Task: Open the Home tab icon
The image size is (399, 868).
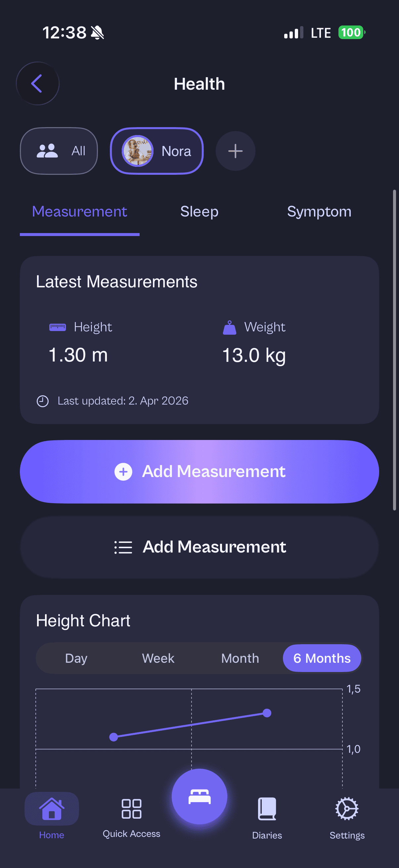Action: pos(52,809)
